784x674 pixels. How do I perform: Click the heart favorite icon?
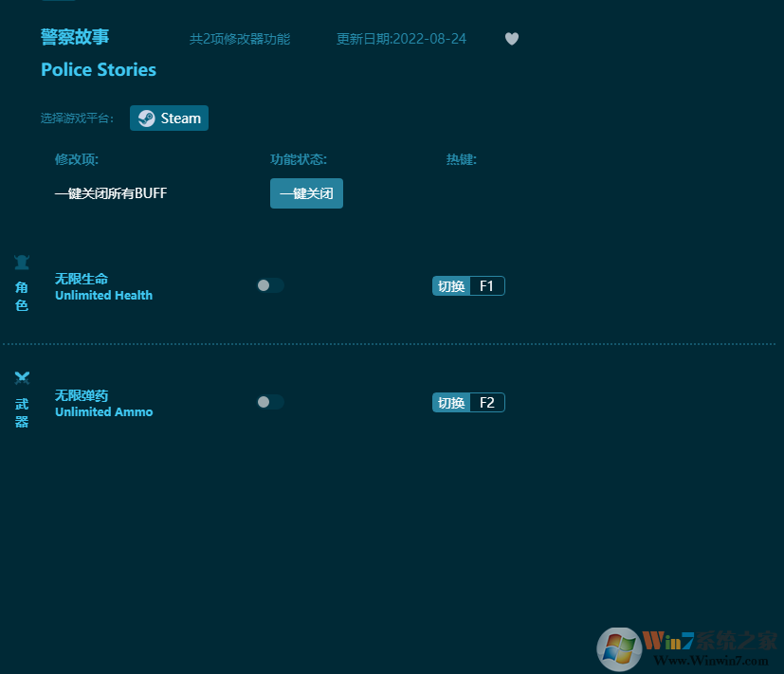(512, 39)
